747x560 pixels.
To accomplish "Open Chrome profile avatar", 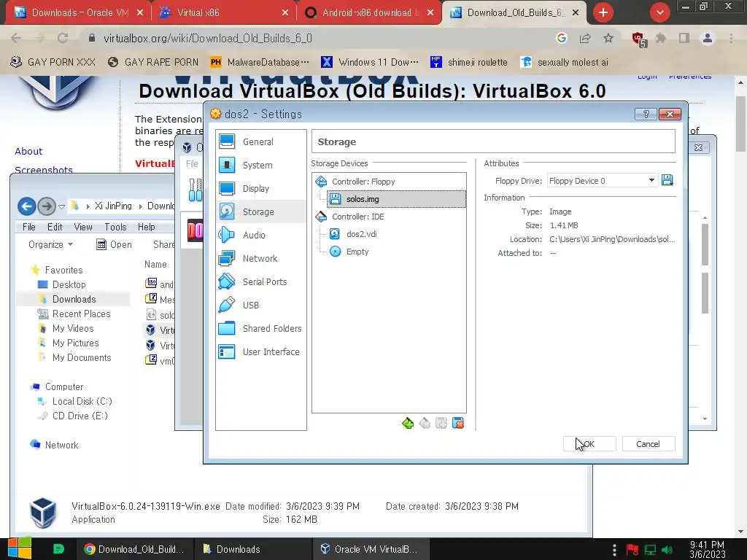I will [x=708, y=38].
